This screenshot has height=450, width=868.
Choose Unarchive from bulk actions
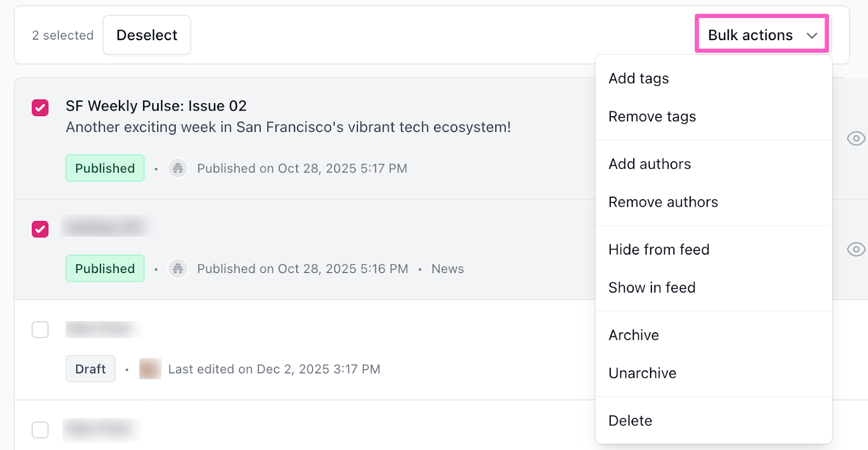642,373
